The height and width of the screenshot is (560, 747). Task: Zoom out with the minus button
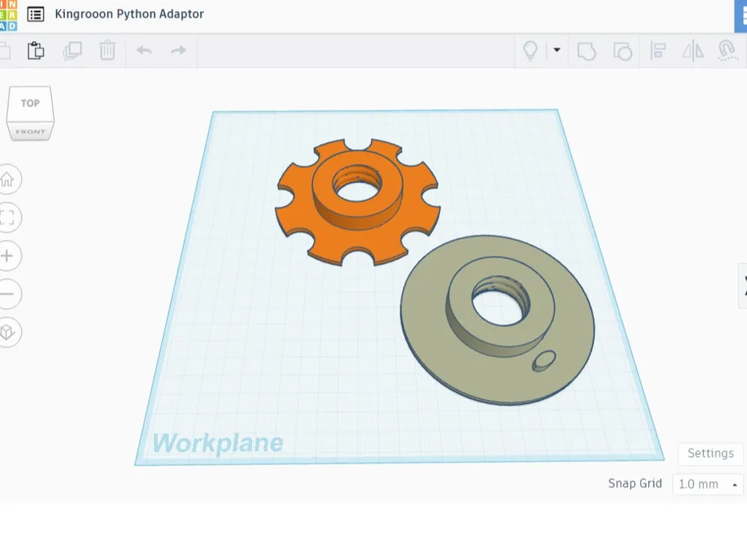tap(8, 293)
